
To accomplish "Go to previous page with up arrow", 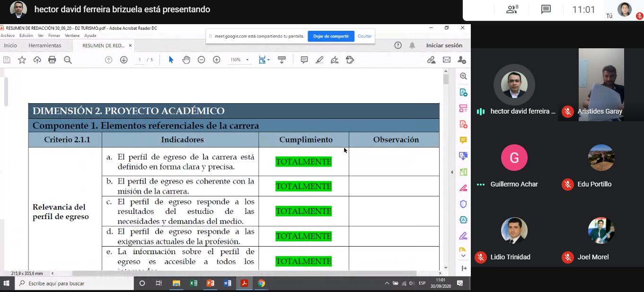I will (108, 60).
